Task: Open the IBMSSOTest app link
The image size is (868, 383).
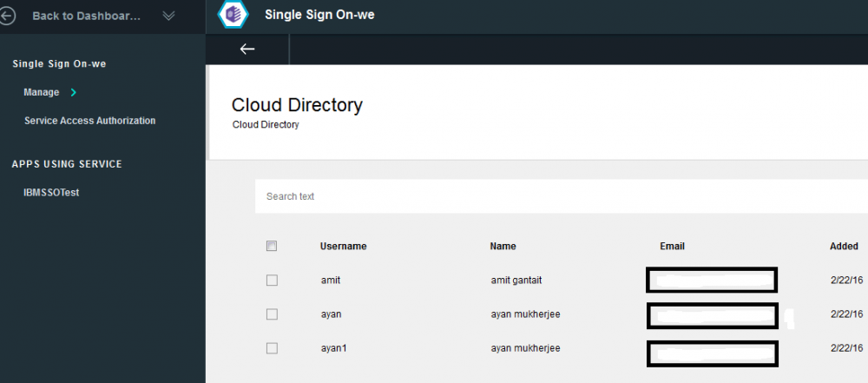Action: click(51, 192)
